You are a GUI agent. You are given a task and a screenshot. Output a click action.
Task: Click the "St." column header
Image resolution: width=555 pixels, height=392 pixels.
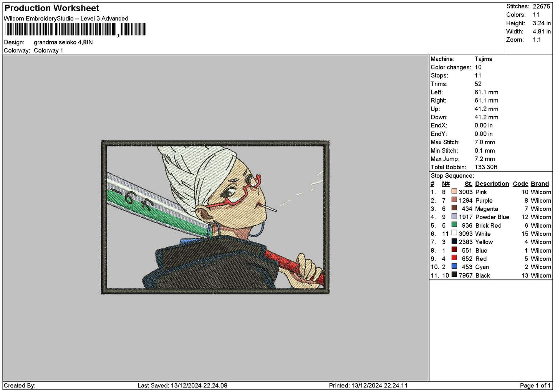coord(468,184)
